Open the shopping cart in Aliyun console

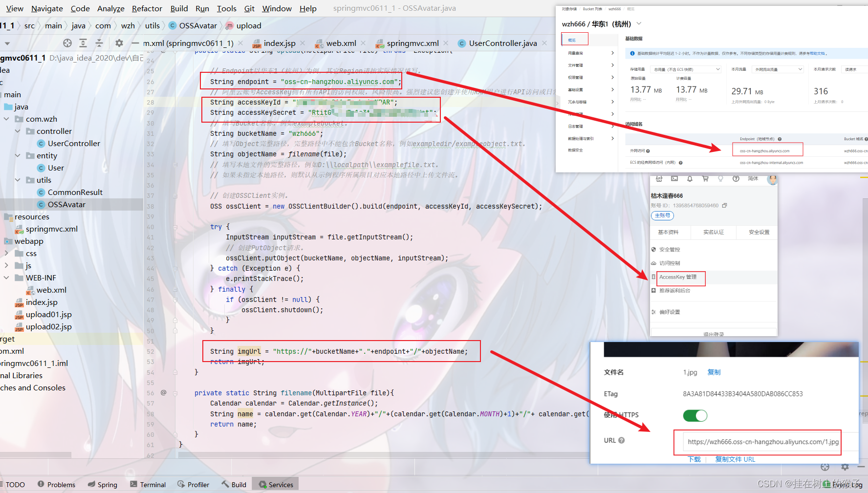[x=705, y=180]
